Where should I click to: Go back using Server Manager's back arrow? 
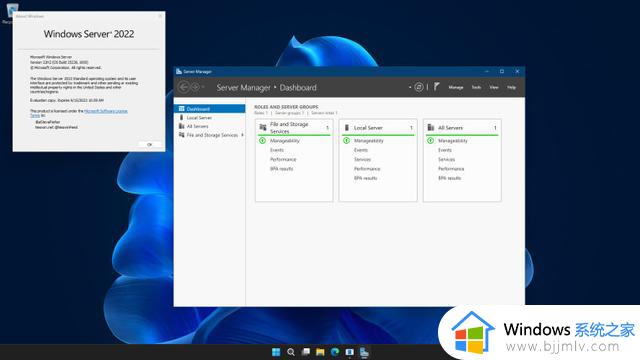[184, 87]
